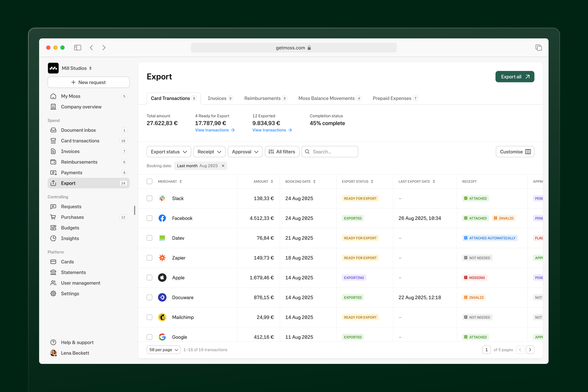588x392 pixels.
Task: Click the Budgets icon in sidebar
Action: [x=53, y=228]
